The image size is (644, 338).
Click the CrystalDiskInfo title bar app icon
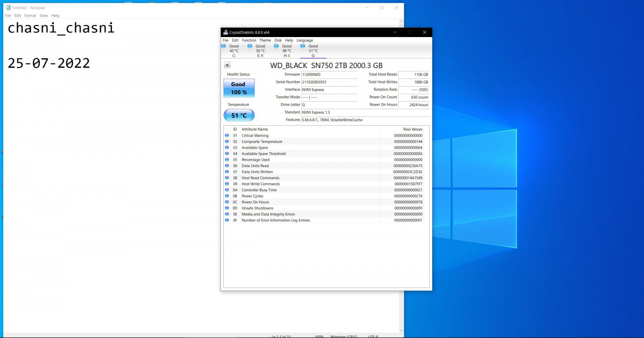pyautogui.click(x=225, y=32)
